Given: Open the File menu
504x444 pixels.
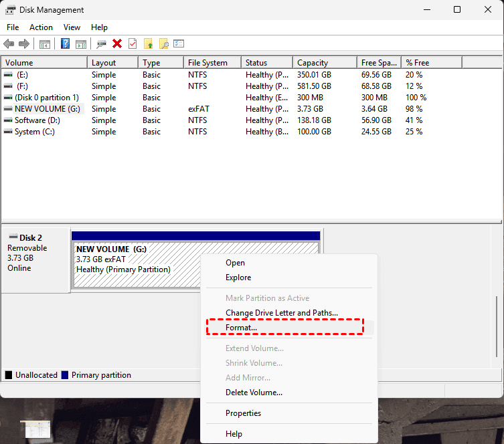Looking at the screenshot, I should click(13, 27).
